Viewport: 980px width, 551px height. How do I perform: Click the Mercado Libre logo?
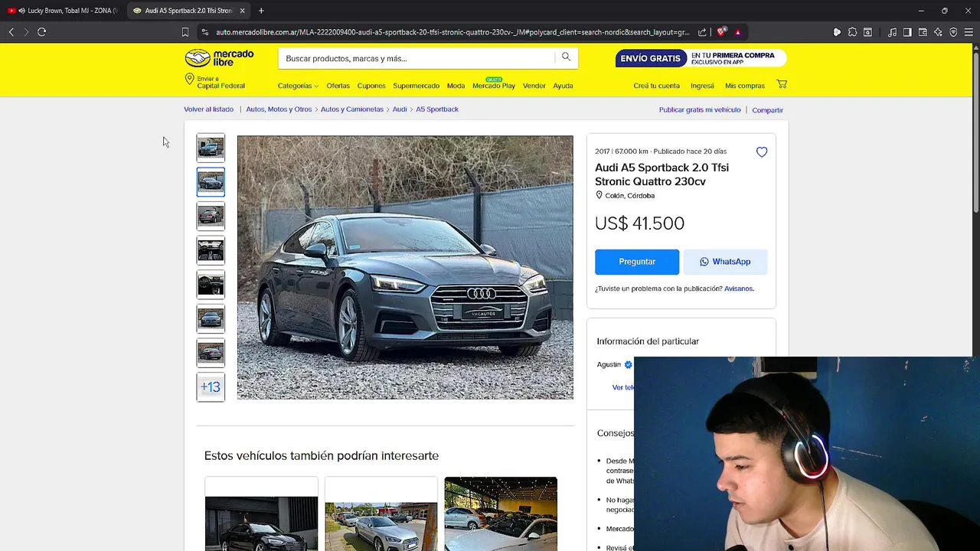(x=219, y=58)
